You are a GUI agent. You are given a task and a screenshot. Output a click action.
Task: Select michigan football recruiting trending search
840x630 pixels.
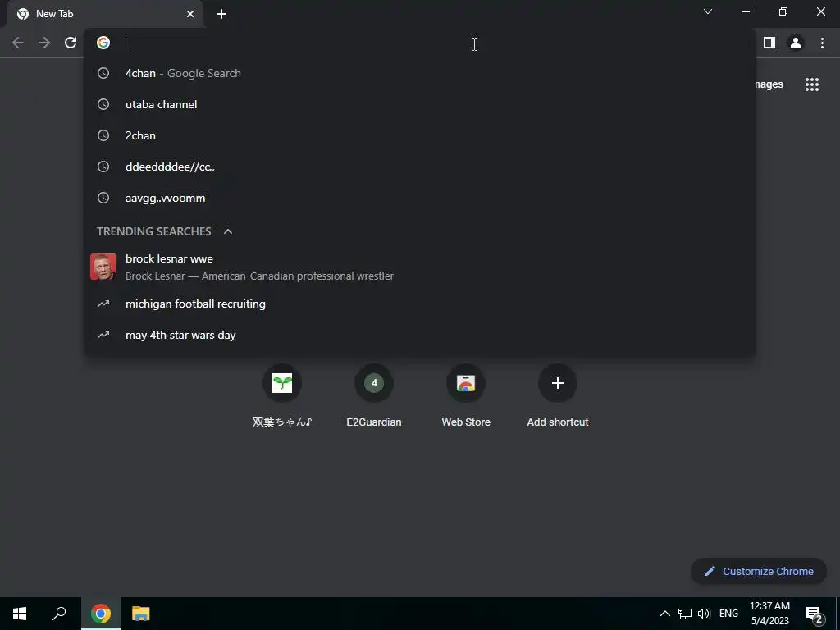coord(420,304)
